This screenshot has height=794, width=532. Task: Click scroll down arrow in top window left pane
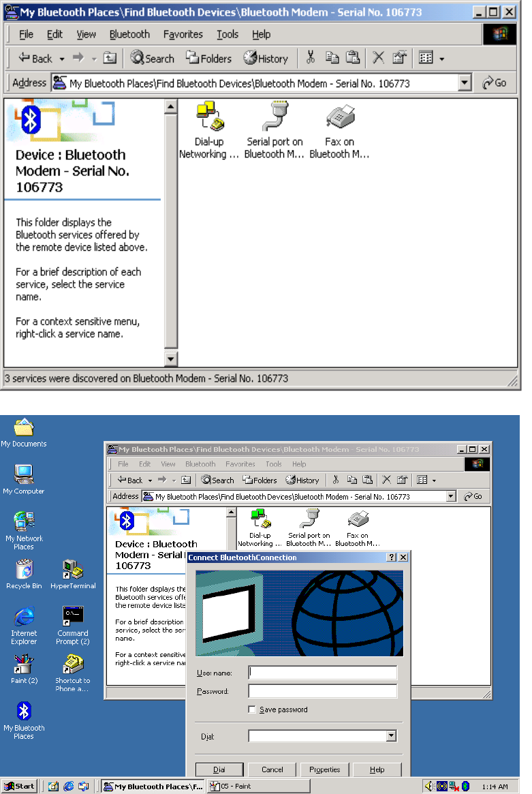click(170, 359)
